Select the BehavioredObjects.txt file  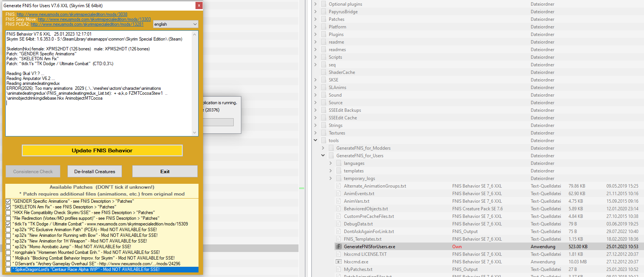click(x=366, y=209)
